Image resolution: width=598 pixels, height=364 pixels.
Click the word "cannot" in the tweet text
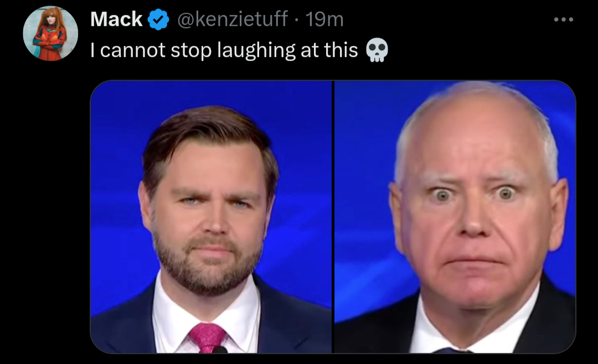click(133, 50)
